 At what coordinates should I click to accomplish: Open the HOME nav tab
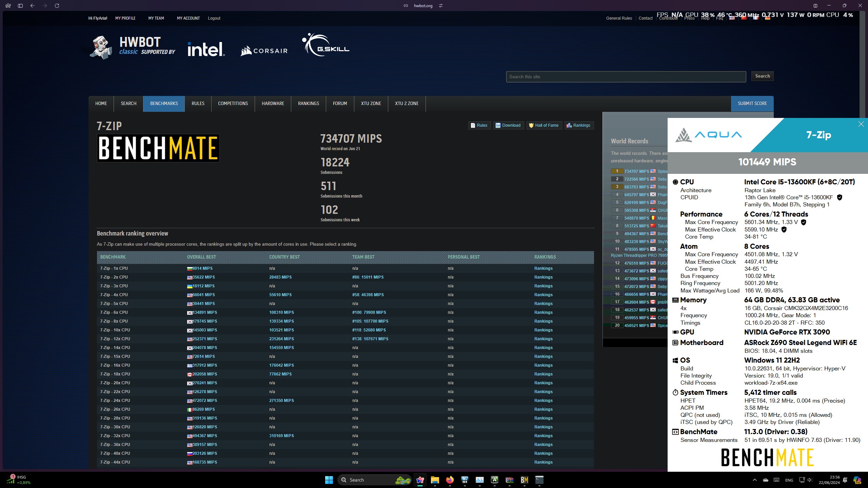101,104
